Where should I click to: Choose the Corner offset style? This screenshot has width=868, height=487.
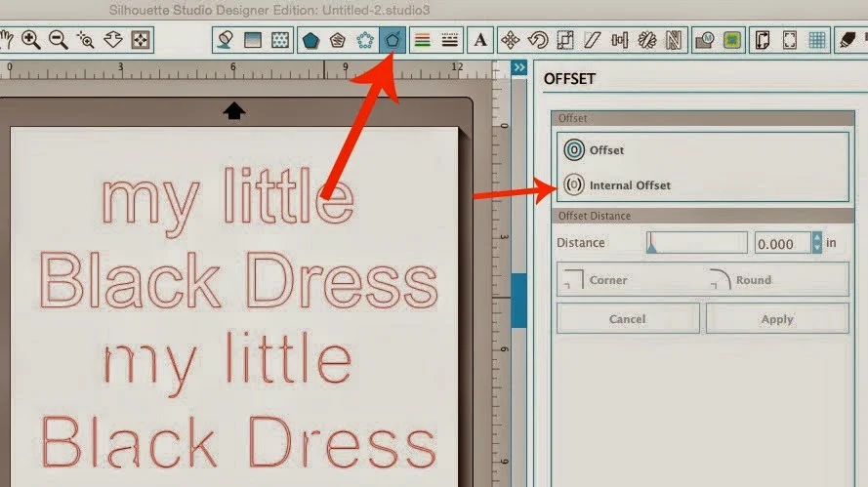[596, 279]
